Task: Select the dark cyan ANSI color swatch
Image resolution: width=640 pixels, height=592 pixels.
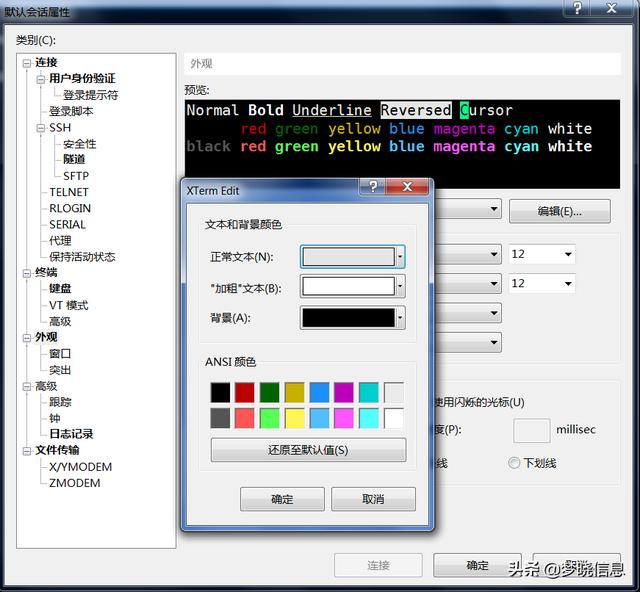Action: tap(369, 392)
